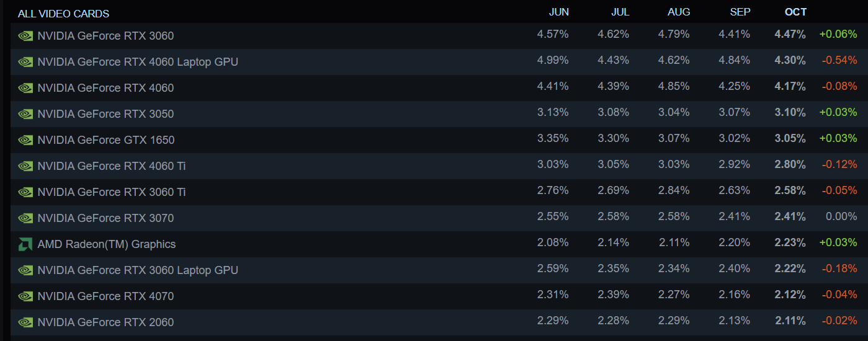Click the AUG column header
868x341 pixels.
tap(679, 12)
